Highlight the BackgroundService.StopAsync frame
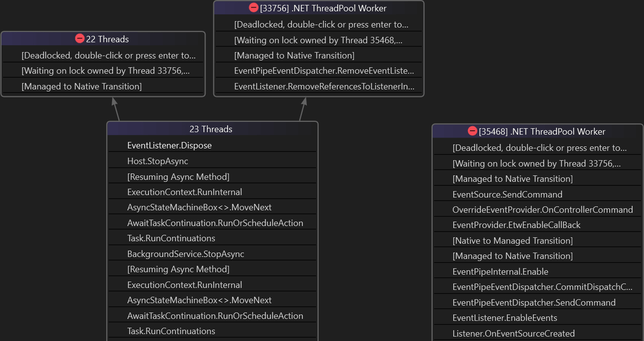 coord(185,254)
